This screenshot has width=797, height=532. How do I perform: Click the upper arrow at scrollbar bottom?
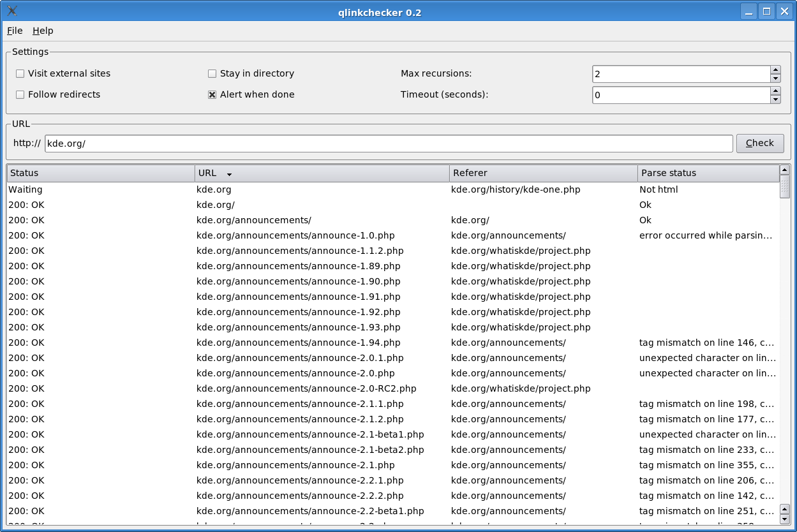785,509
